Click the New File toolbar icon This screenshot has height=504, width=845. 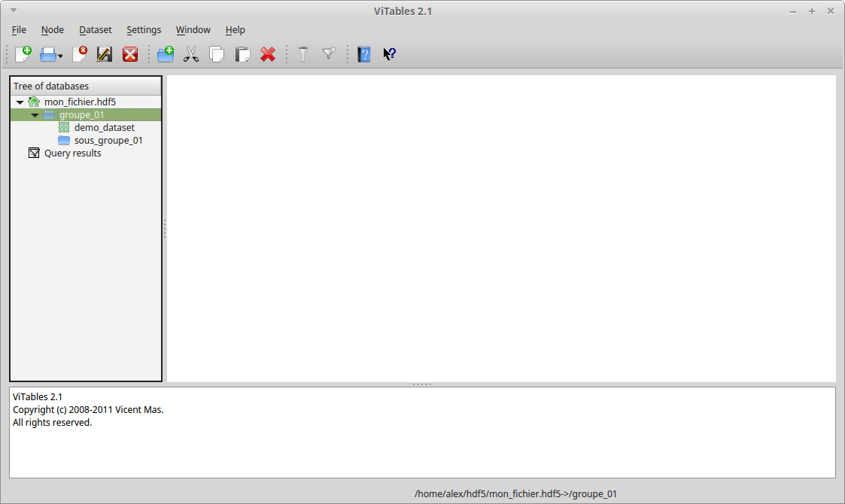pyautogui.click(x=23, y=54)
